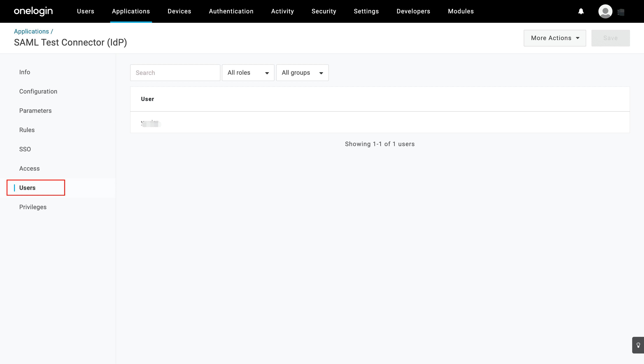The width and height of the screenshot is (644, 364).
Task: Click the notification bell icon
Action: (581, 11)
